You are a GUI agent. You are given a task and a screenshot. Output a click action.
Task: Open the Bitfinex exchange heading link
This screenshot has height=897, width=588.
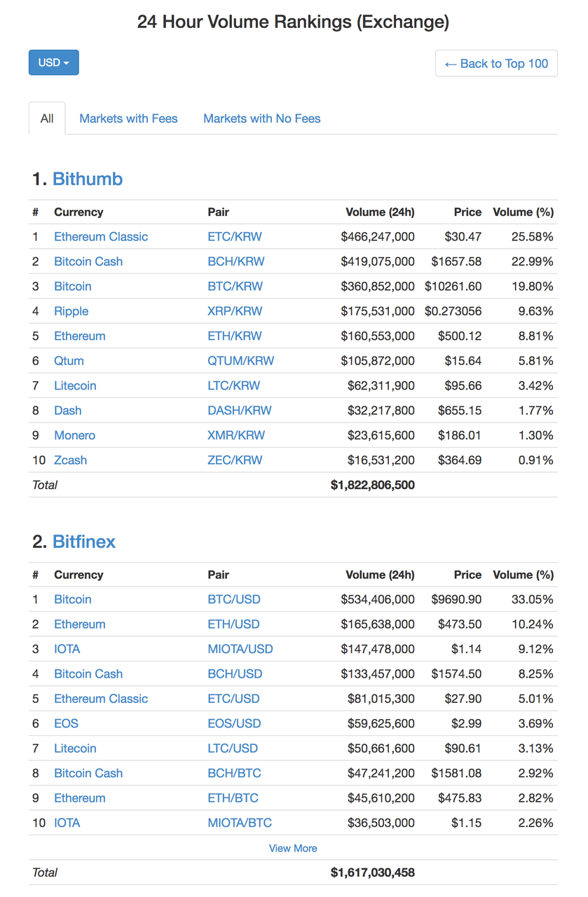point(84,542)
